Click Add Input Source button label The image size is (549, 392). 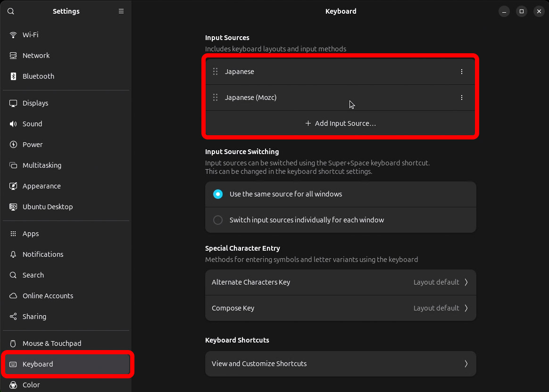tap(345, 123)
